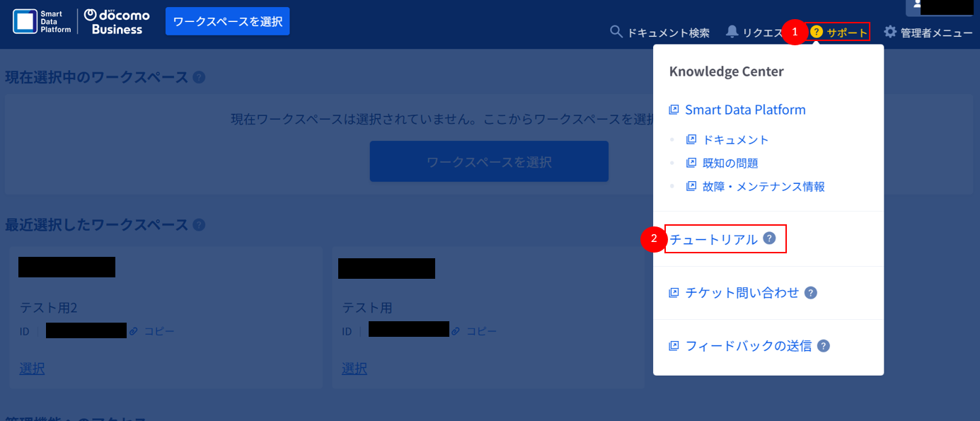
Task: Click the admin menu gear icon
Action: click(x=890, y=32)
